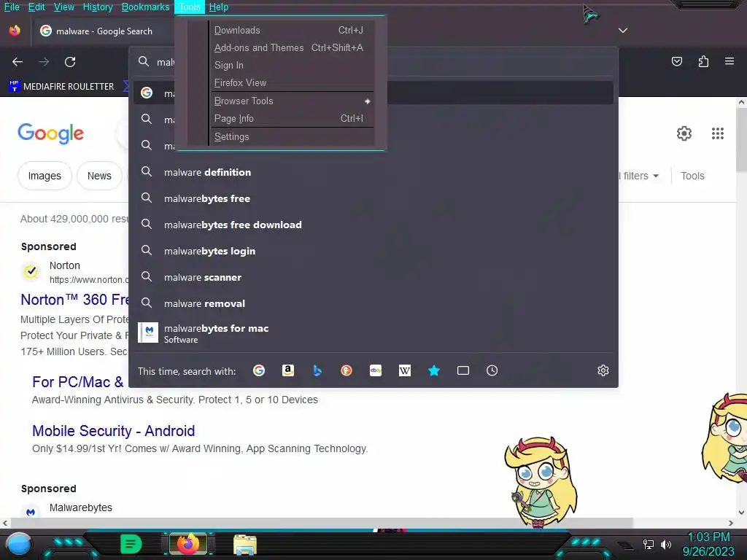Open the Google apps grid
The height and width of the screenshot is (560, 747).
(x=718, y=133)
